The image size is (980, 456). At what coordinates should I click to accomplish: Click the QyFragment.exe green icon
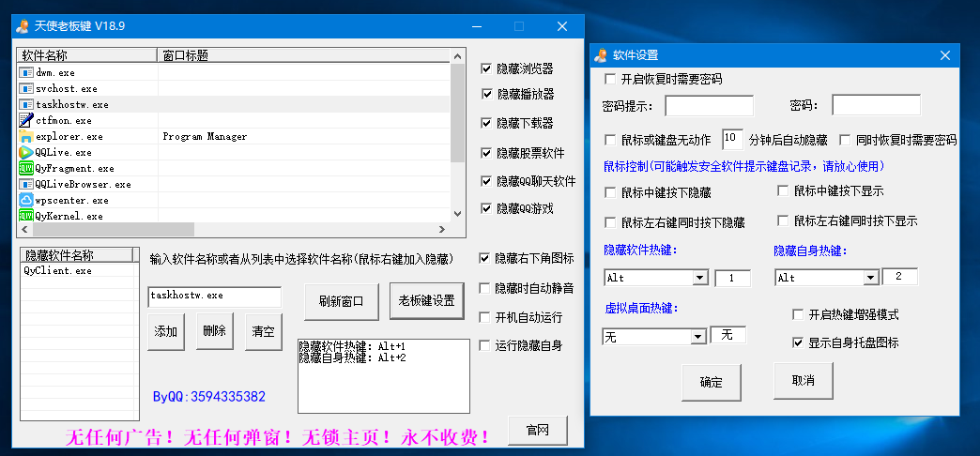[26, 168]
